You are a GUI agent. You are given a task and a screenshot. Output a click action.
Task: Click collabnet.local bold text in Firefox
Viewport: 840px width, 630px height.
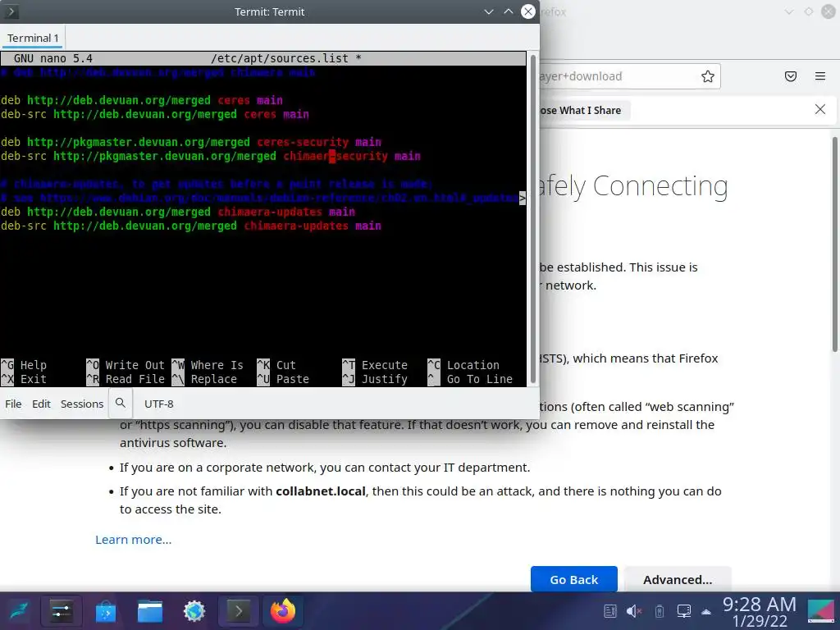(321, 491)
